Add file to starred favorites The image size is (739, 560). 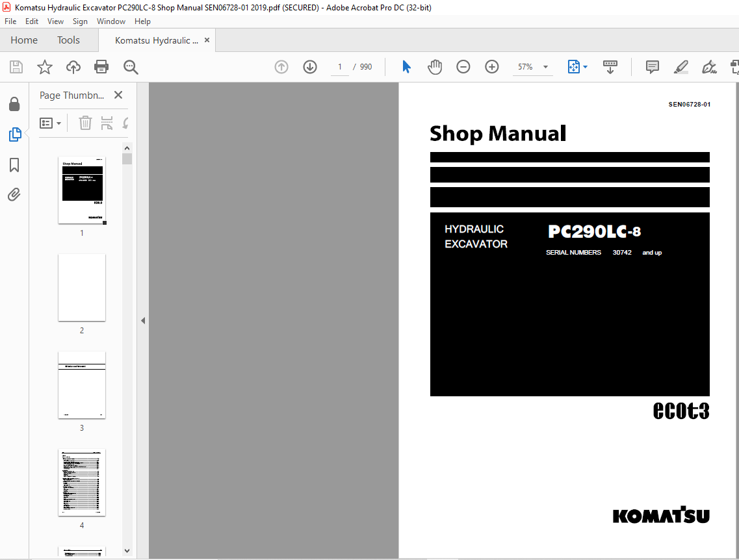coord(45,67)
